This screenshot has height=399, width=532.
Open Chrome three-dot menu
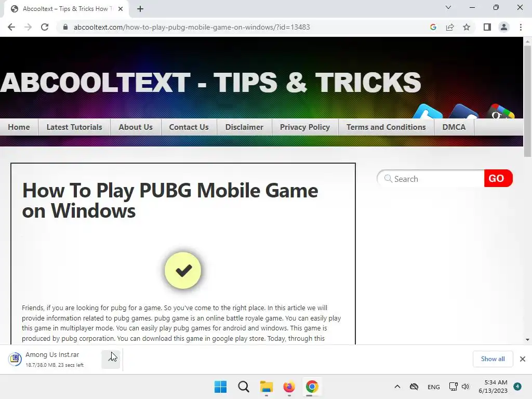click(521, 27)
